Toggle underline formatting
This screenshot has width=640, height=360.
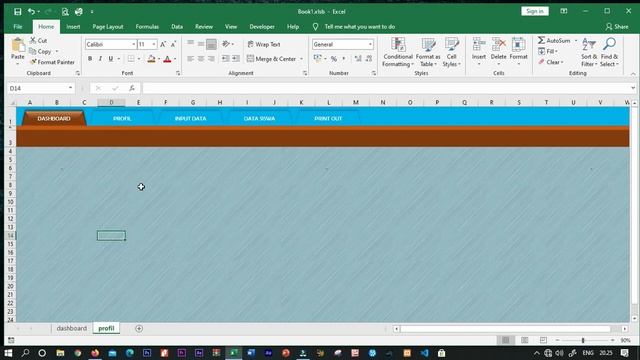pyautogui.click(x=111, y=59)
